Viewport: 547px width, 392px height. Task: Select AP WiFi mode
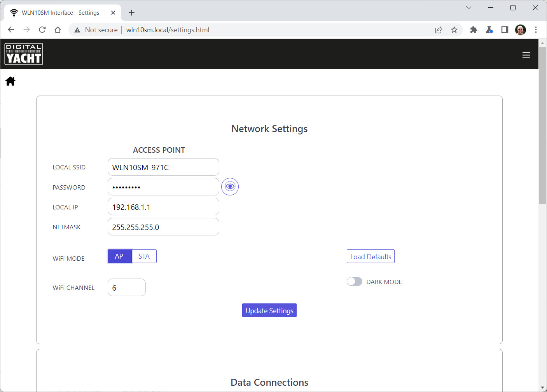119,256
